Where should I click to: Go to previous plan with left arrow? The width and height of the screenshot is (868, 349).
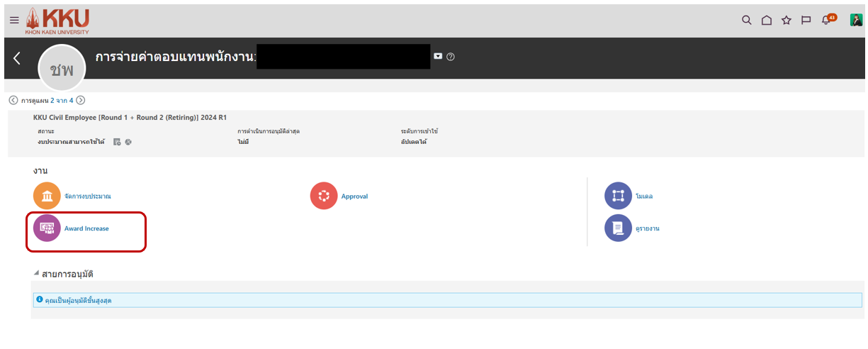tap(13, 101)
